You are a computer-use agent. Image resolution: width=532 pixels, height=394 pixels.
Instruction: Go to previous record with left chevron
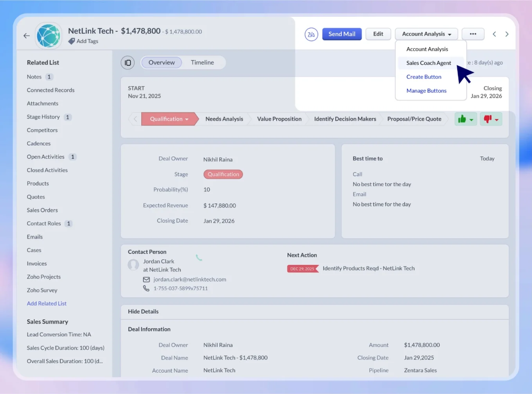click(x=494, y=34)
